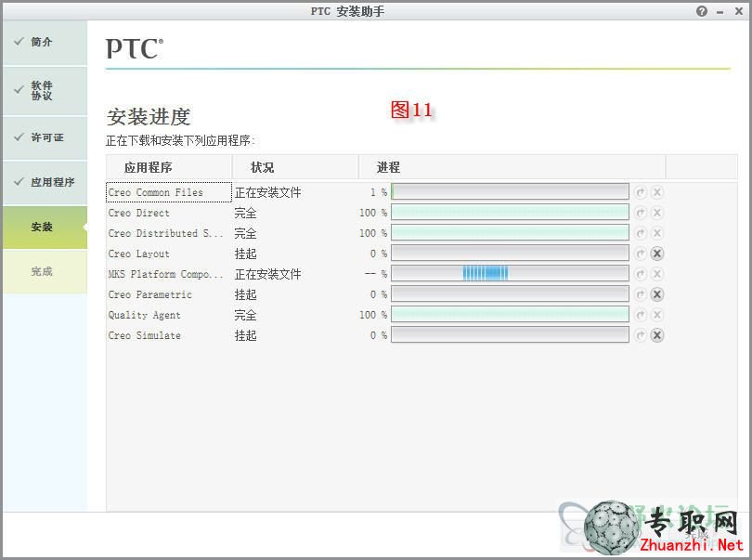Click the Creo Common Files progress bar
This screenshot has width=752, height=560.
tap(510, 192)
